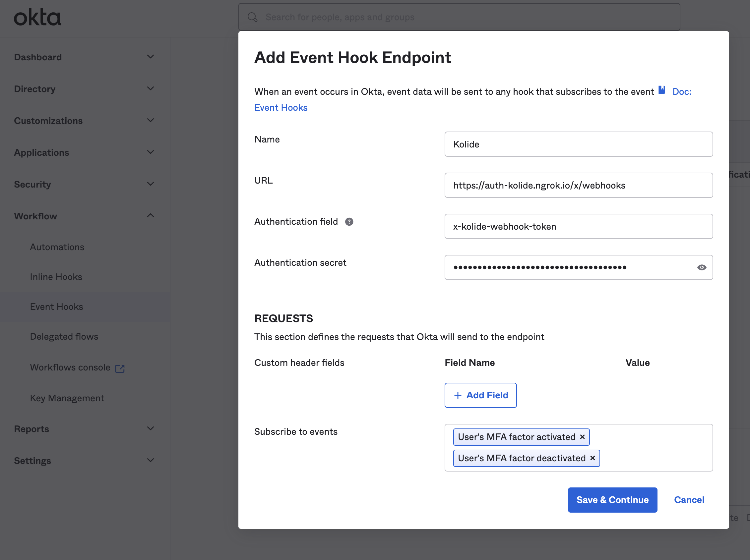
Task: Click the Save & Continue button
Action: pos(612,500)
